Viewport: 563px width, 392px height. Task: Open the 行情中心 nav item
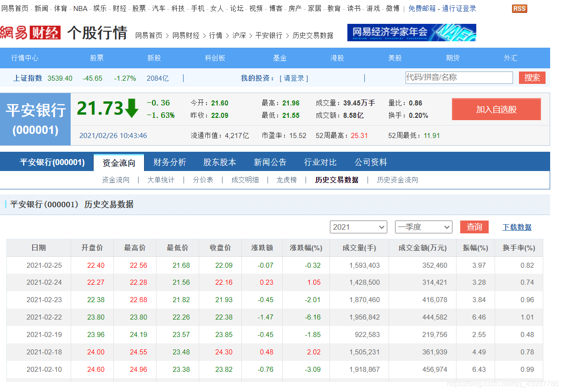tap(25, 58)
